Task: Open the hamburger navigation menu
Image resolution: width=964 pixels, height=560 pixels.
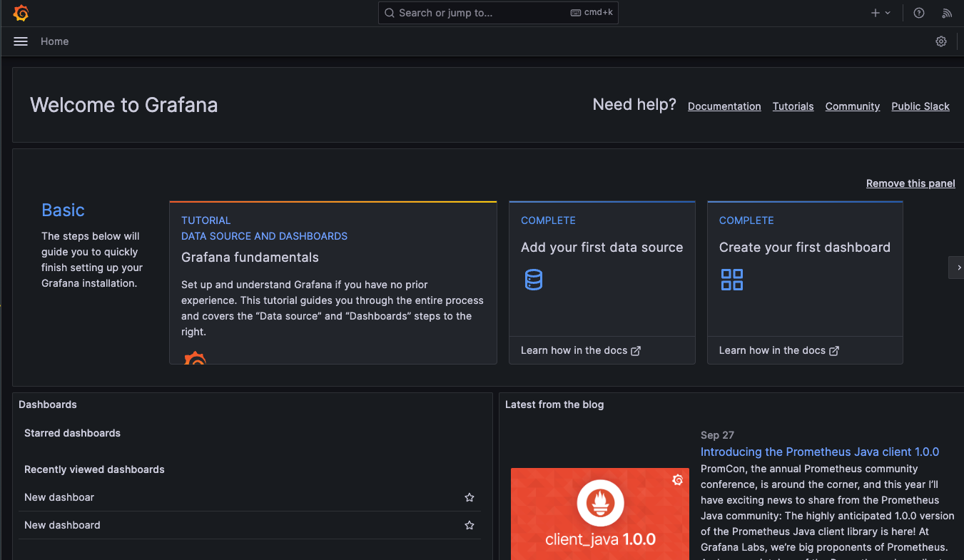Action: 21,41
